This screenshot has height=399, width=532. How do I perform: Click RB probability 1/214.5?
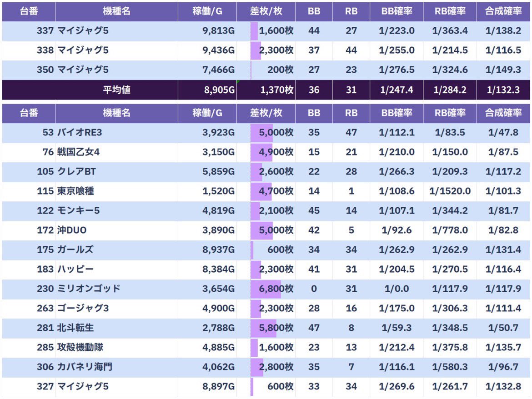pyautogui.click(x=450, y=50)
